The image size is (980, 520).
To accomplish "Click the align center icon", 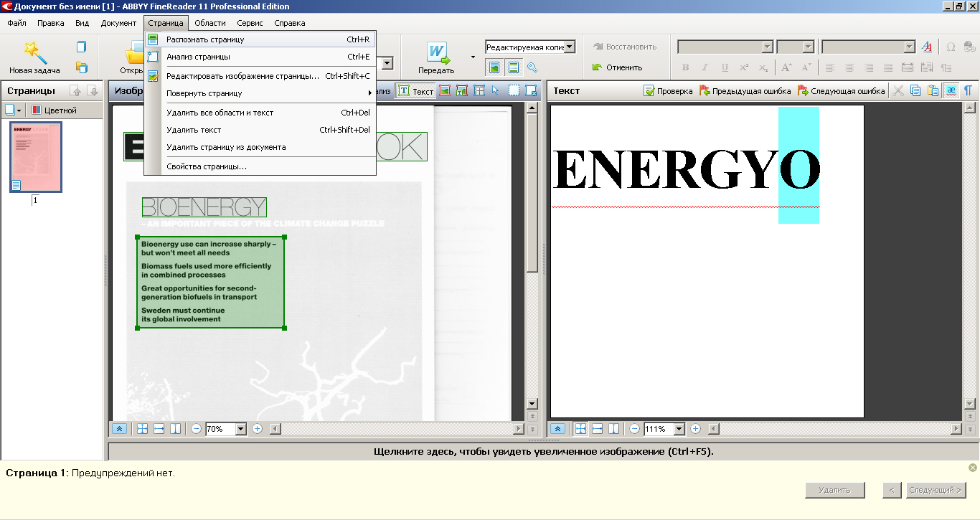I will [x=849, y=67].
